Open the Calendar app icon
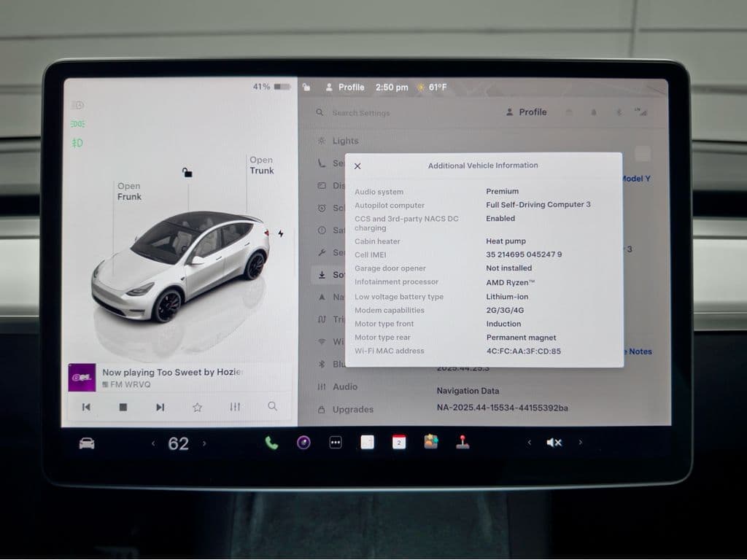 click(x=399, y=442)
